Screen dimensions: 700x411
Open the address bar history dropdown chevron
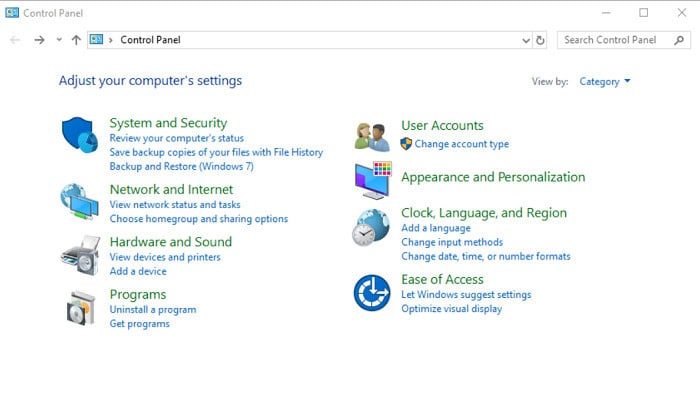(x=526, y=41)
